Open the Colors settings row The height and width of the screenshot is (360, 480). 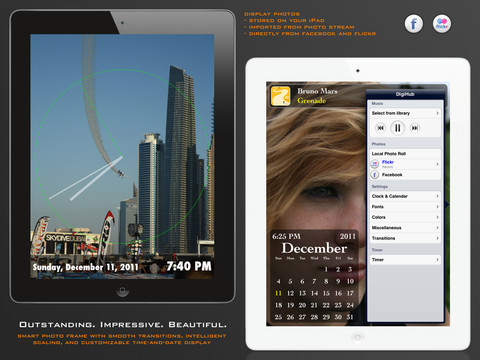tap(405, 217)
